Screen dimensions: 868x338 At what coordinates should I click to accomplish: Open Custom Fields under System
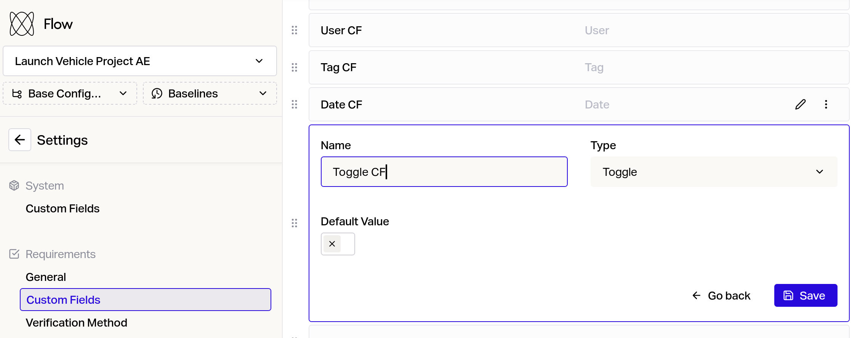(x=62, y=209)
